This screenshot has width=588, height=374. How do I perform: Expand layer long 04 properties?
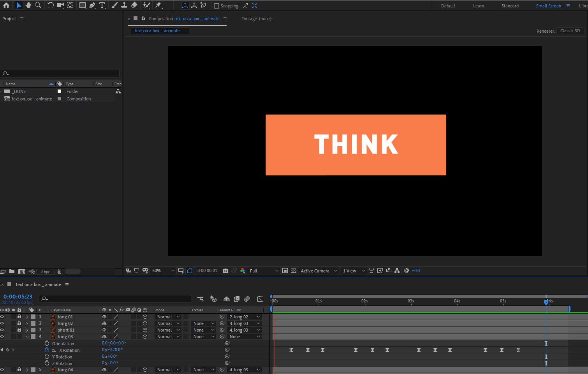click(x=27, y=370)
